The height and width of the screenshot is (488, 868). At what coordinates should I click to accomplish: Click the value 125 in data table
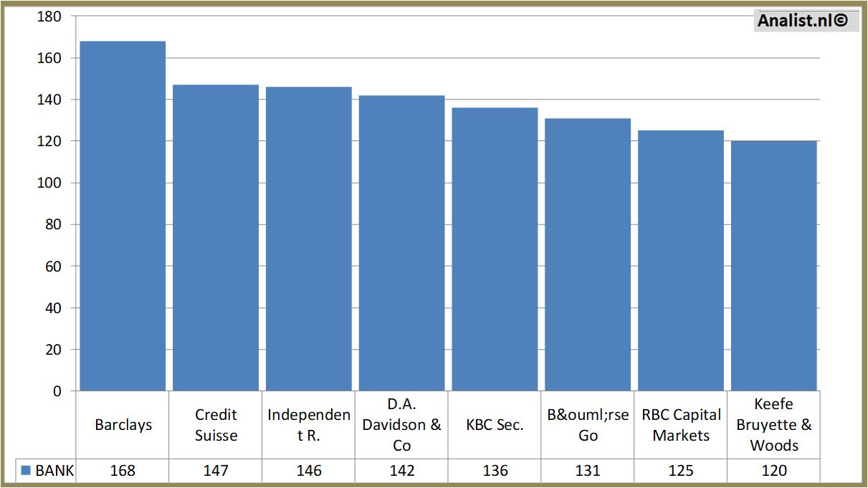[681, 471]
